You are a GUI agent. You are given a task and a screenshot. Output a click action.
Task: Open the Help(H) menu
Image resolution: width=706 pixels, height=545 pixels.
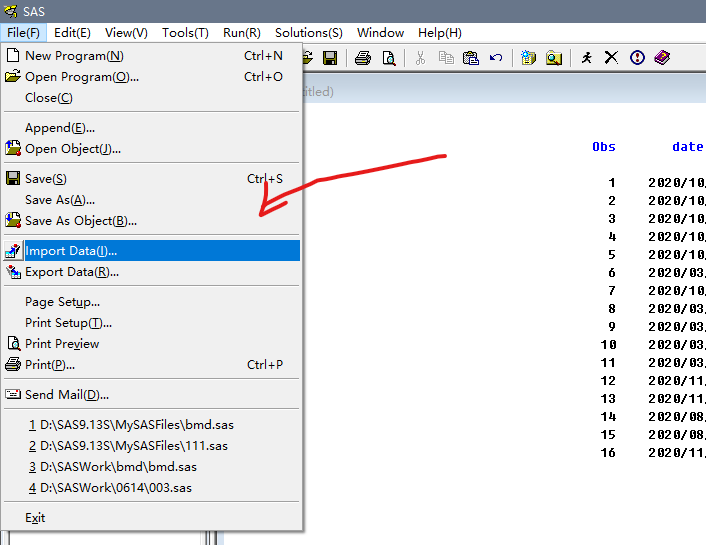click(x=439, y=33)
